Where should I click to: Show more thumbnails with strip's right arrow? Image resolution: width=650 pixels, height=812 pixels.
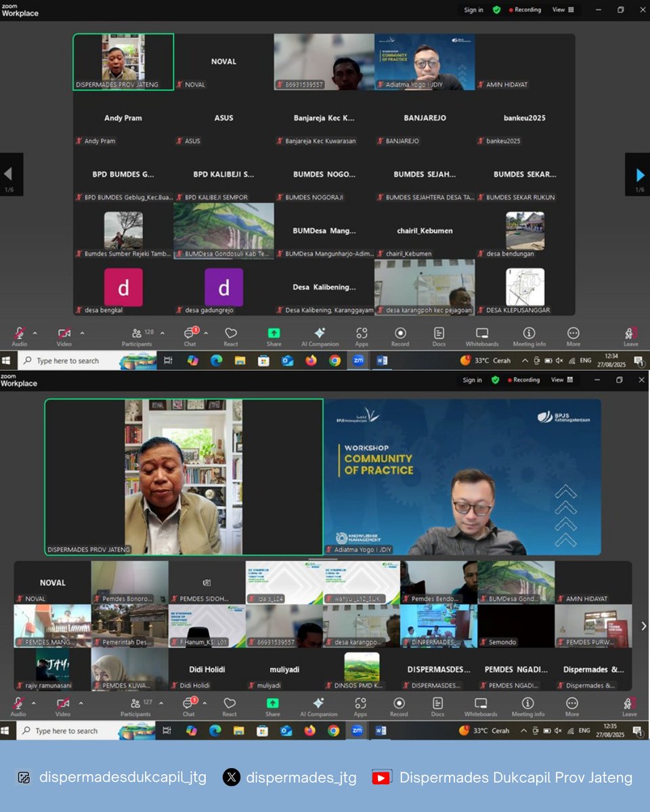[643, 626]
